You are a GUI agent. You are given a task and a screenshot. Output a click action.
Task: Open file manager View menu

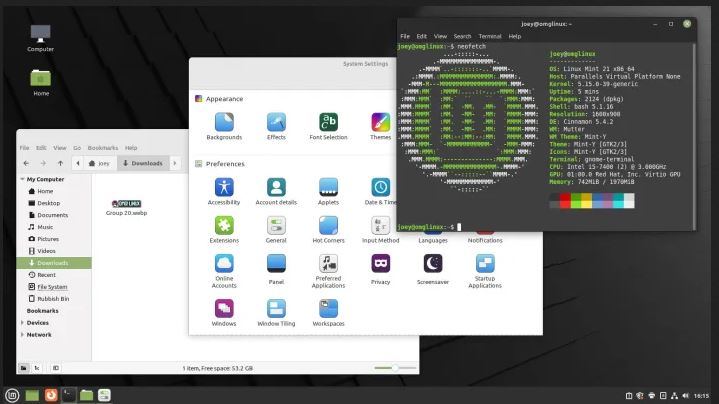60,148
